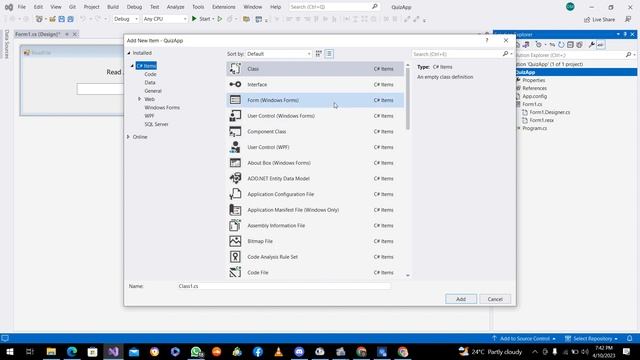The height and width of the screenshot is (360, 640).
Task: Select the General category
Action: [153, 91]
